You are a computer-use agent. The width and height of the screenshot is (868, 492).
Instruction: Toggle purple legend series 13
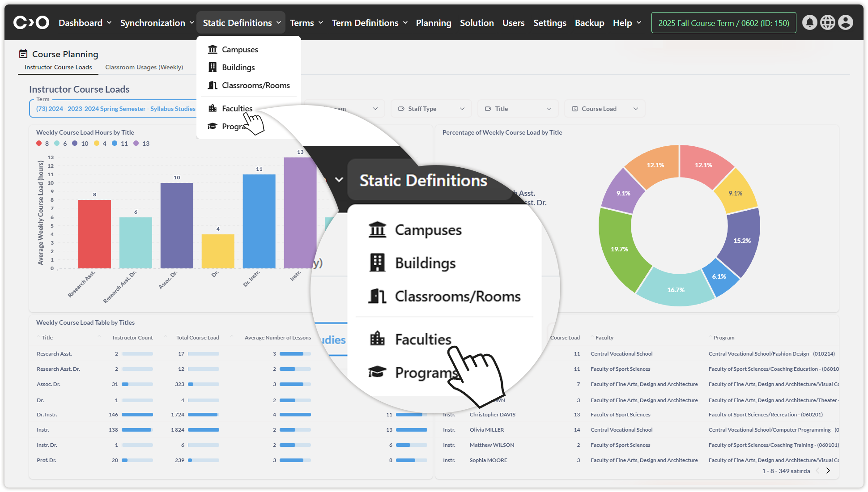pyautogui.click(x=136, y=144)
